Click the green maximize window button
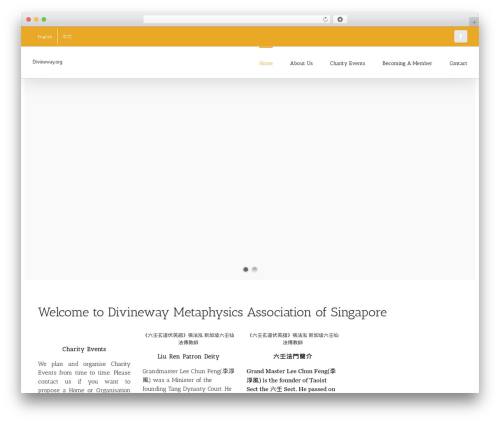This screenshot has height=423, width=500. [x=44, y=20]
